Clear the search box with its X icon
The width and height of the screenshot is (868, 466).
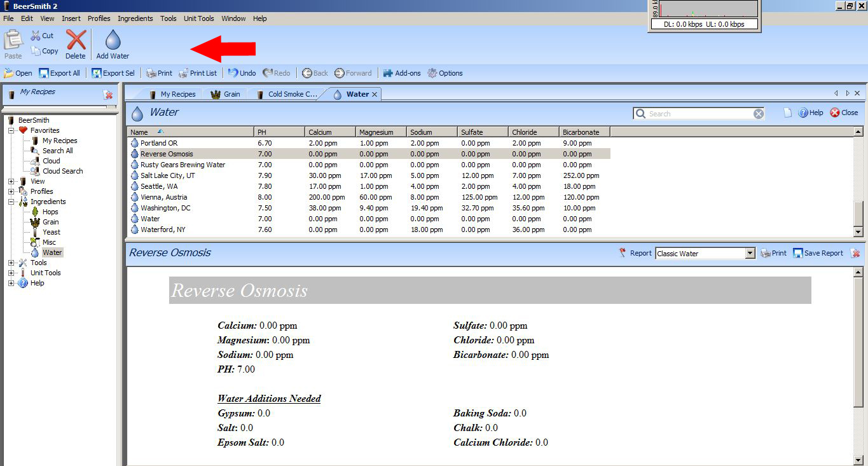pyautogui.click(x=759, y=114)
